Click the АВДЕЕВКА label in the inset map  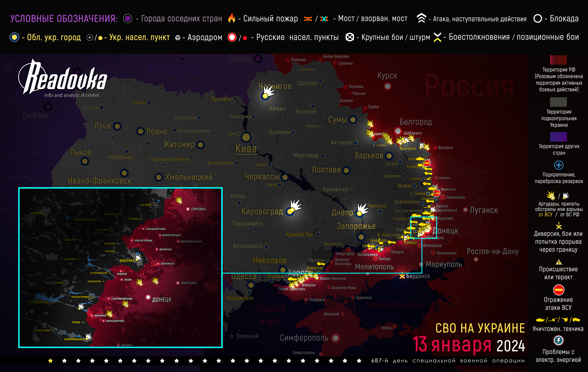click(126, 260)
